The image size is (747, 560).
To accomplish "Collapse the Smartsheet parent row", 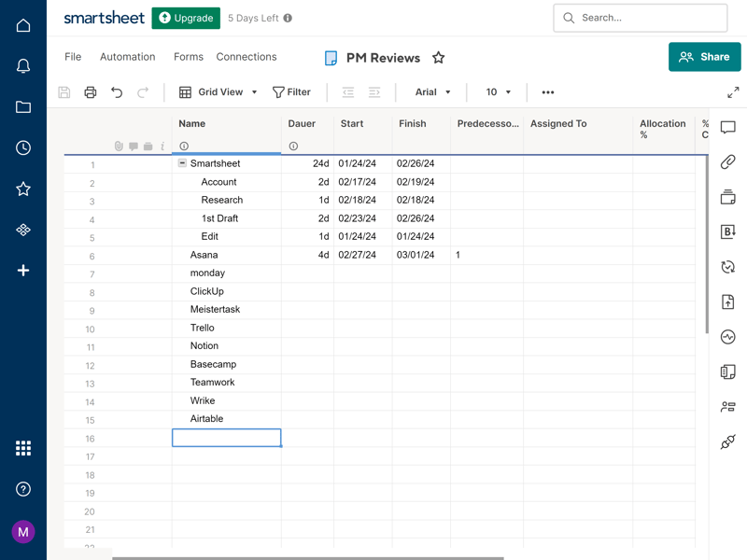I will pyautogui.click(x=182, y=162).
